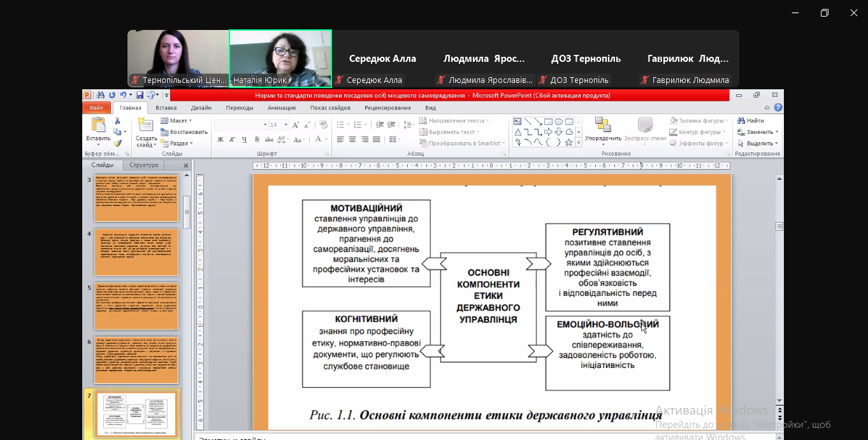The image size is (868, 440).
Task: Switch to the Дизайн ribbon tab
Action: tap(201, 108)
